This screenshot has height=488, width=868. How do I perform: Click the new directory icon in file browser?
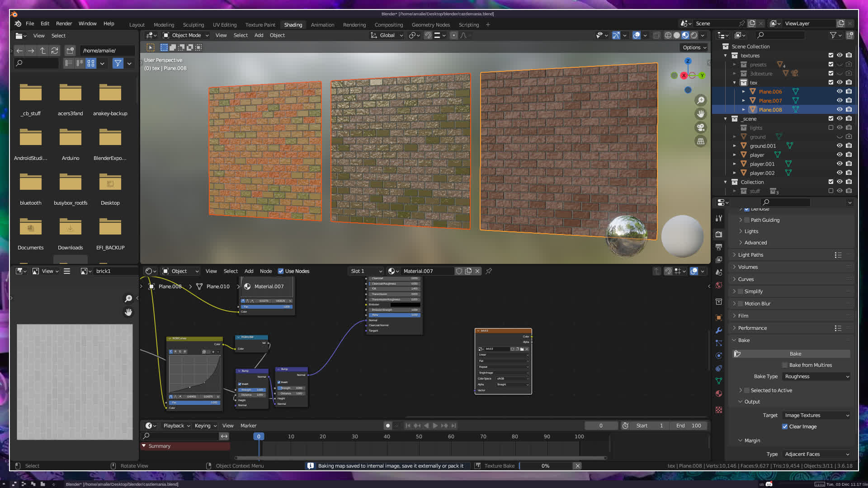click(70, 51)
